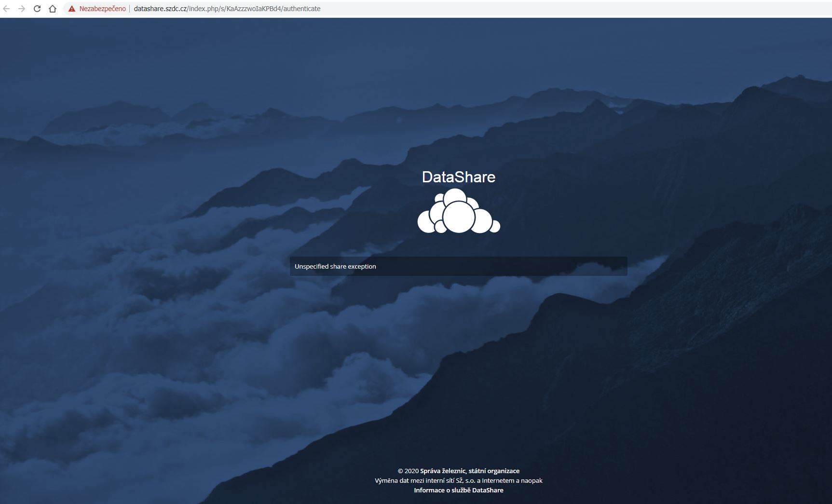
Task: Open site info via Nezabezpečeno label
Action: coord(102,9)
